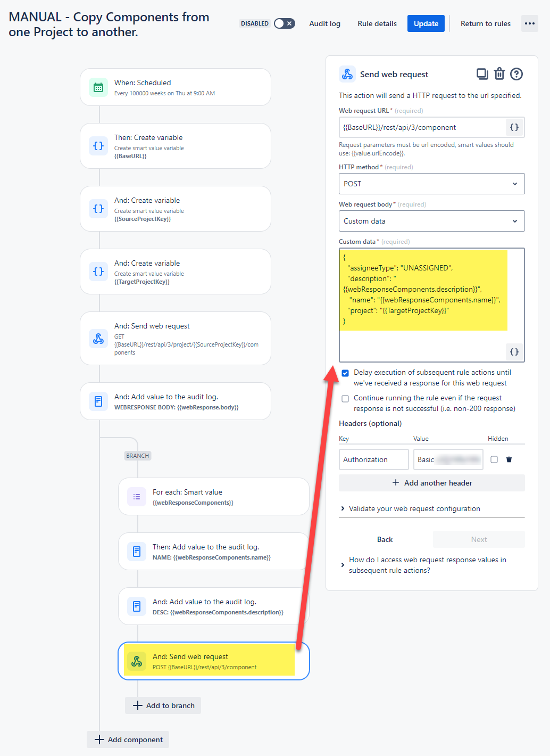Duplicate the Send web request action
Screen dimensions: 550x756
482,74
